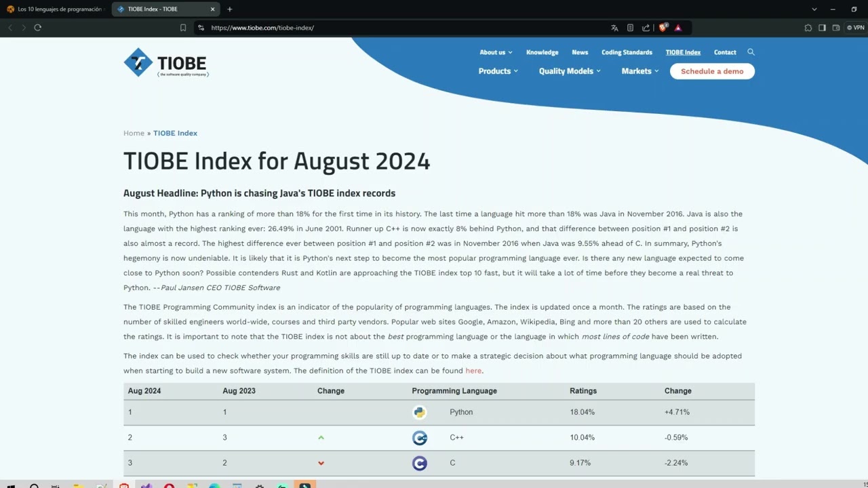
Task: Go to Coding Standards page
Action: (x=627, y=52)
